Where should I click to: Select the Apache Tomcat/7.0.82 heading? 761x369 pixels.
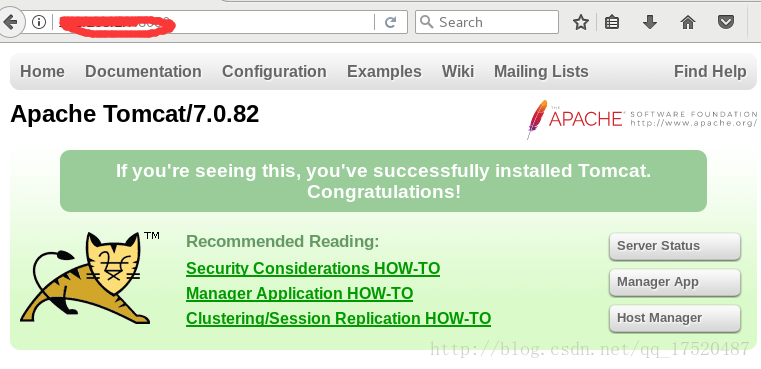click(x=134, y=114)
